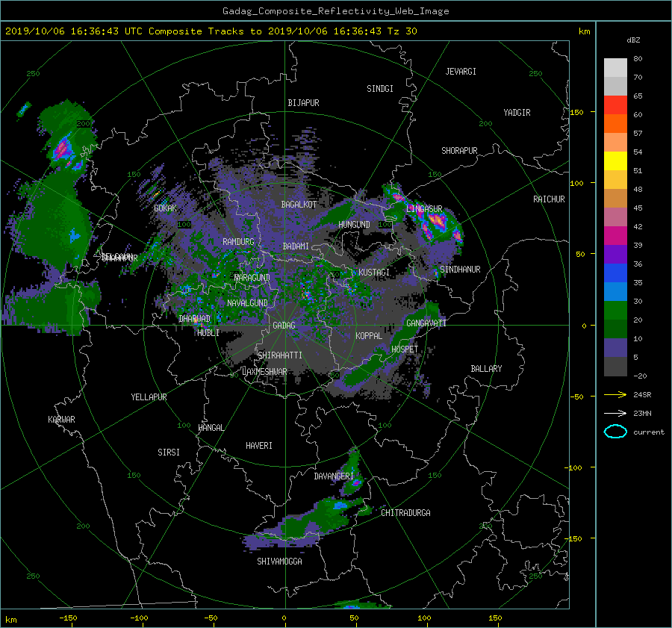Click the YADGIR city label
This screenshot has height=628, width=672.
pyautogui.click(x=517, y=113)
